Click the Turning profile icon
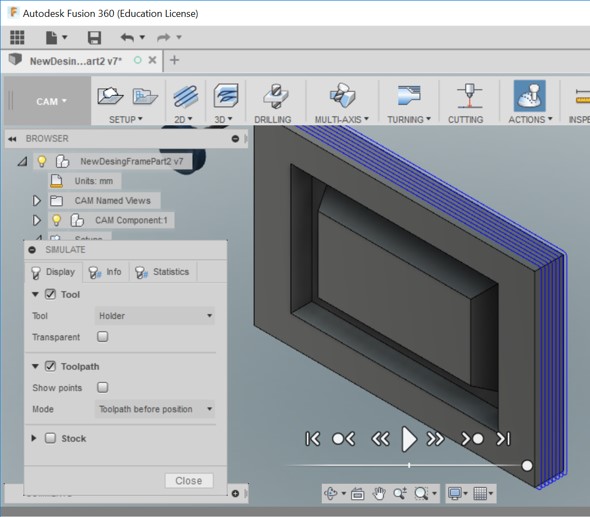590x517 pixels. coord(409,96)
